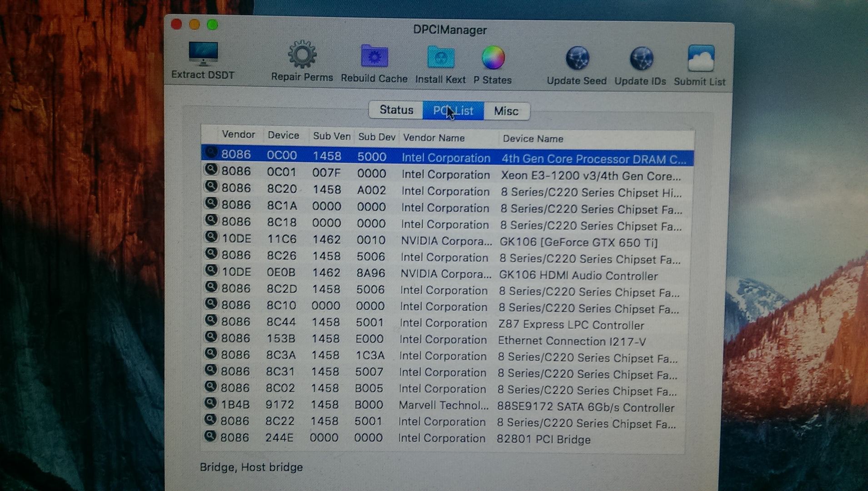
Task: Select '82801 PCI Bridge' device name
Action: (x=544, y=440)
